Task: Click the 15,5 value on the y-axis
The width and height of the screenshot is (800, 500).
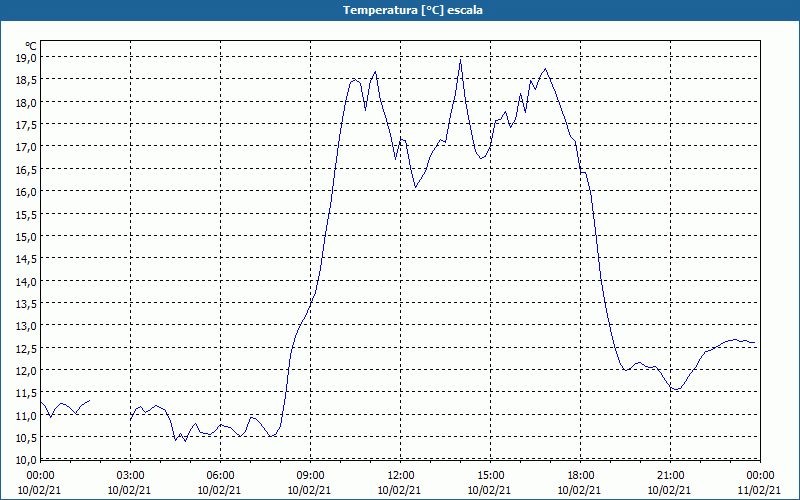Action: [26, 214]
